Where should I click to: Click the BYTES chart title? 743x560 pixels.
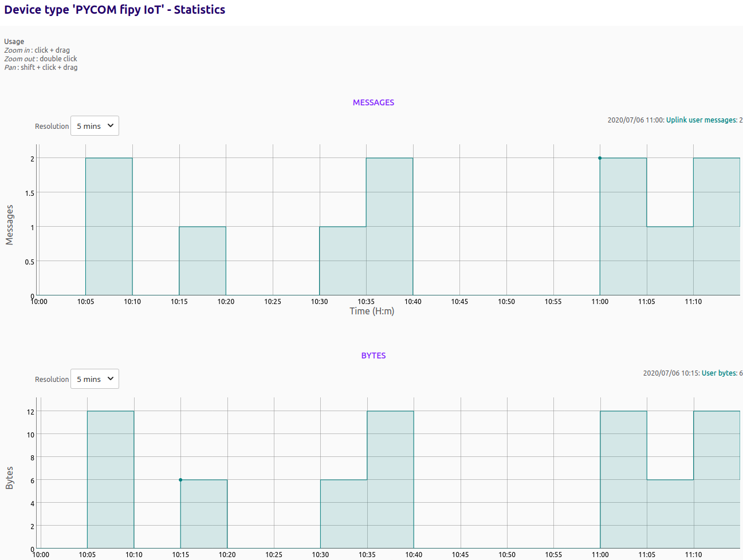pyautogui.click(x=374, y=356)
